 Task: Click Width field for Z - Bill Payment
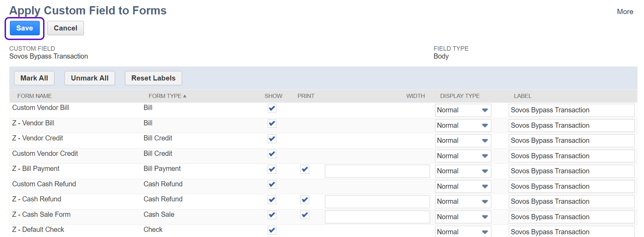pos(377,171)
